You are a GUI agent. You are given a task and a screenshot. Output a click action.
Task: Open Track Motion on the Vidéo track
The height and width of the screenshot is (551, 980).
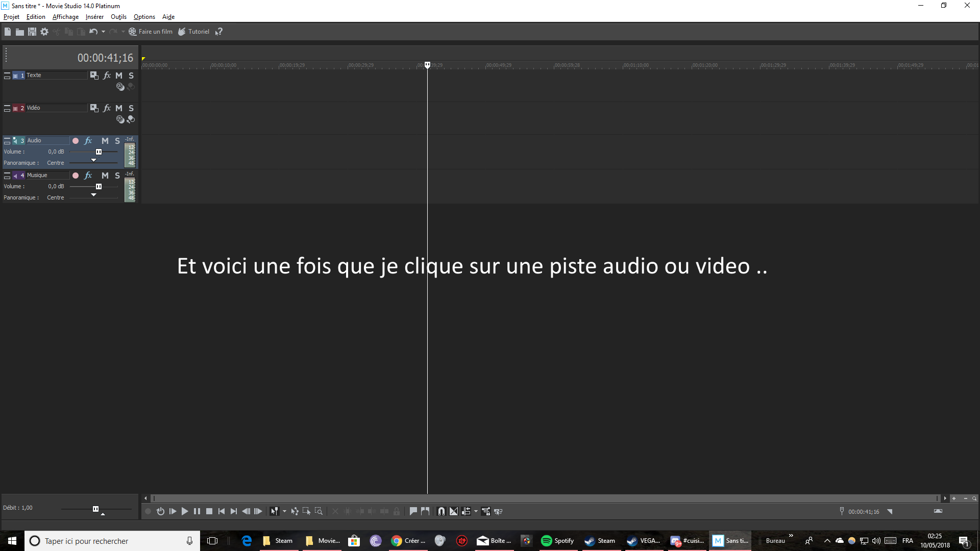[x=94, y=108]
